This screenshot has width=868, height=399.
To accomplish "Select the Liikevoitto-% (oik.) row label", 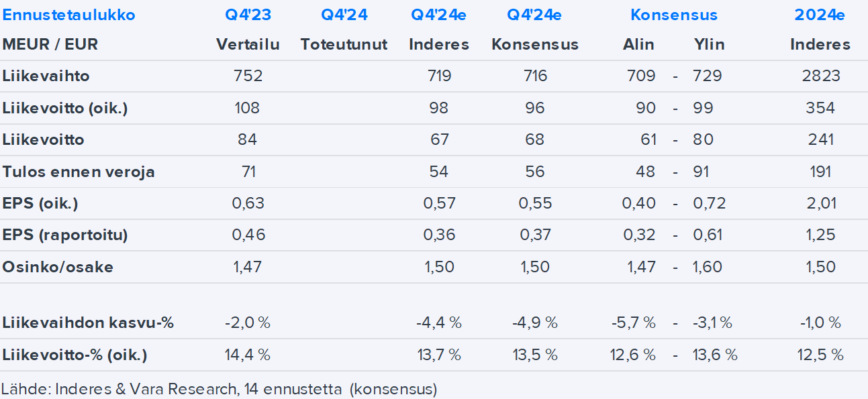I will coord(75,355).
